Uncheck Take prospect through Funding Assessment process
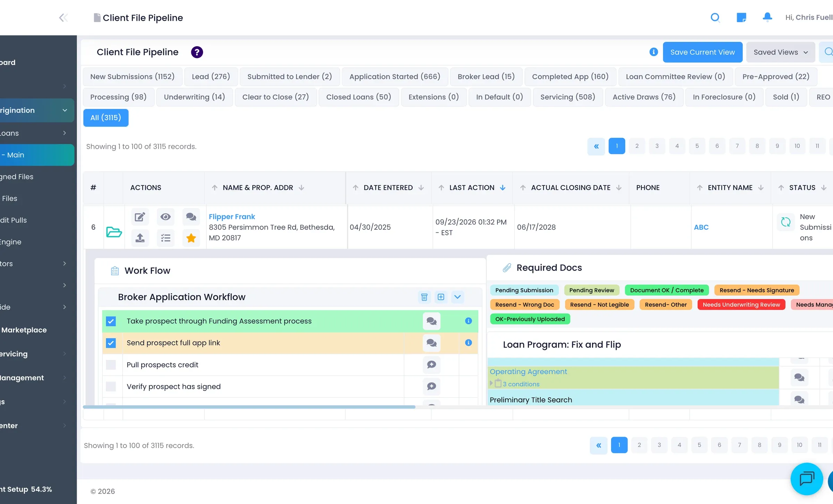 click(x=111, y=321)
